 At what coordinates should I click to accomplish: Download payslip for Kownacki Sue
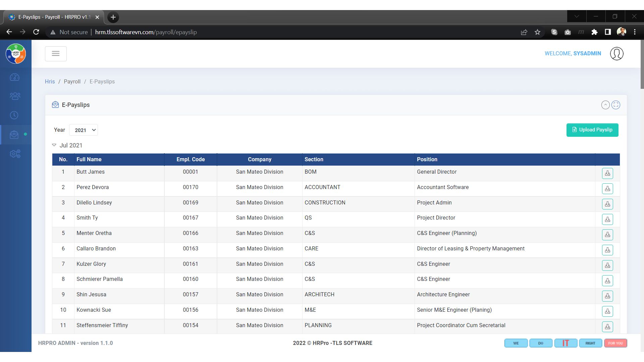[607, 311]
